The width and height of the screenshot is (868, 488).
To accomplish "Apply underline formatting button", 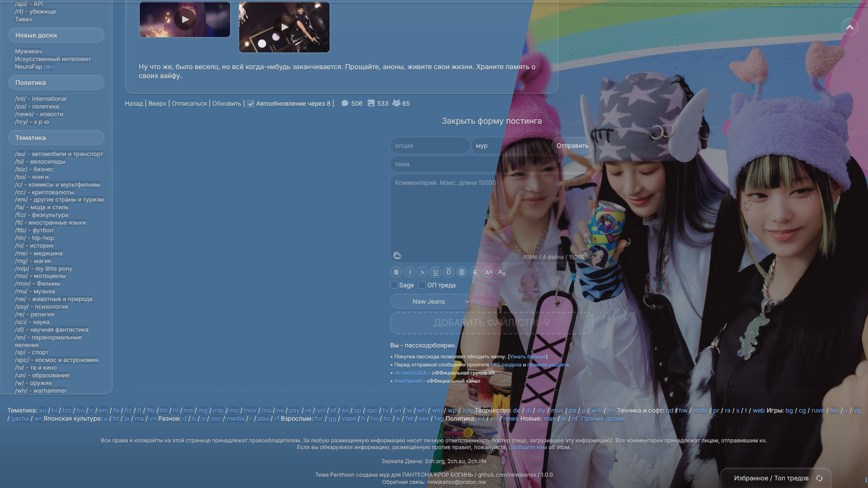I will click(435, 272).
